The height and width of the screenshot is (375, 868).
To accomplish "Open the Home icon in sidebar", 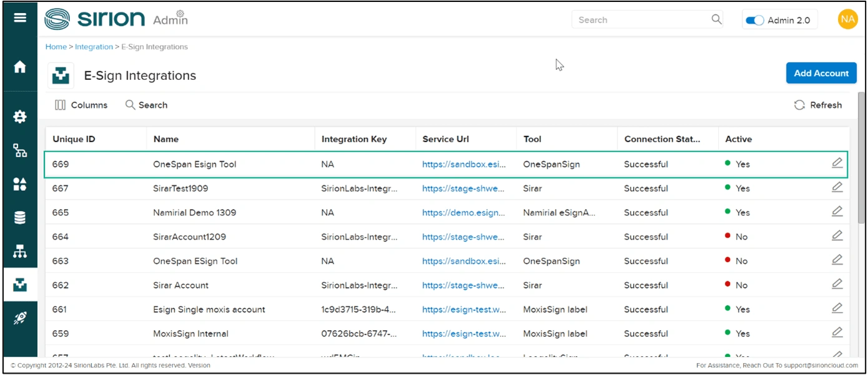I will pyautogui.click(x=19, y=67).
